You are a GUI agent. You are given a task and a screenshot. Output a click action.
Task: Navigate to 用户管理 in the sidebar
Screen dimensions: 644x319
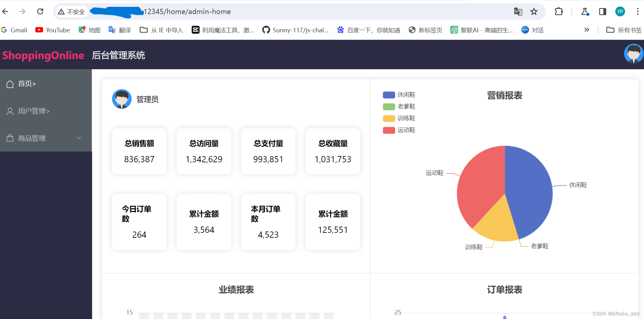[34, 111]
